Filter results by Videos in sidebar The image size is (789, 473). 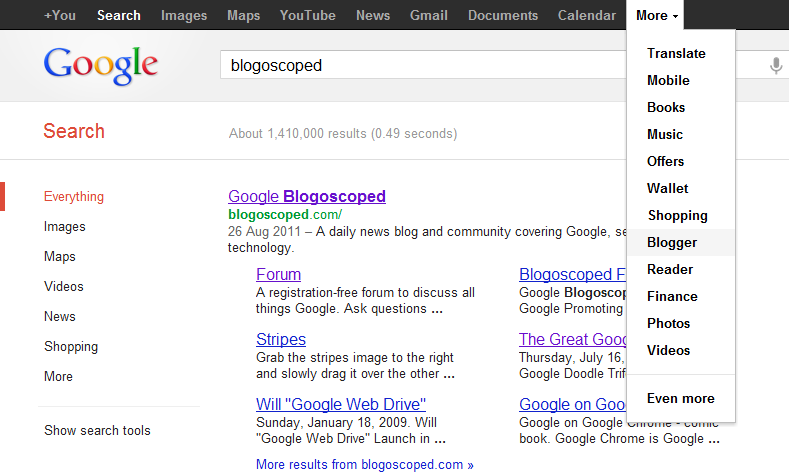[63, 287]
